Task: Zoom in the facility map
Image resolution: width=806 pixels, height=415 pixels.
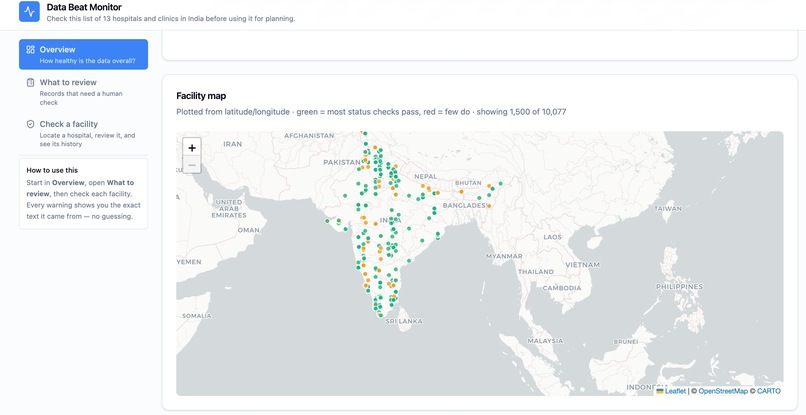Action: [192, 148]
